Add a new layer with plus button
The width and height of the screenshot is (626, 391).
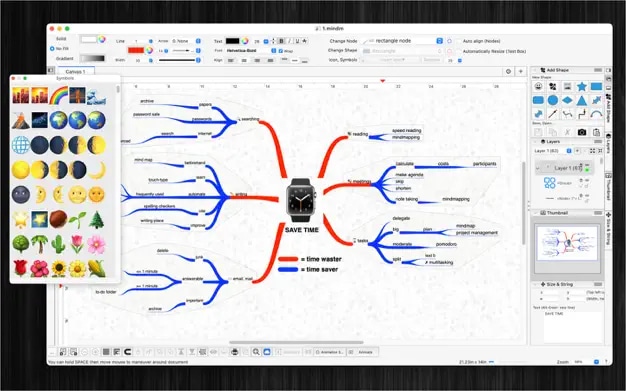pos(577,151)
